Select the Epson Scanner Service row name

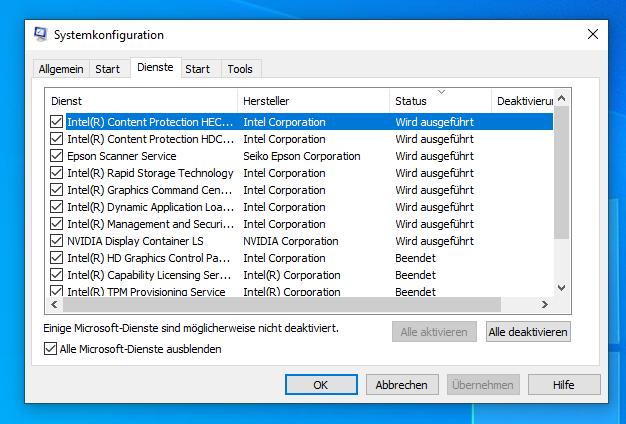coord(122,156)
